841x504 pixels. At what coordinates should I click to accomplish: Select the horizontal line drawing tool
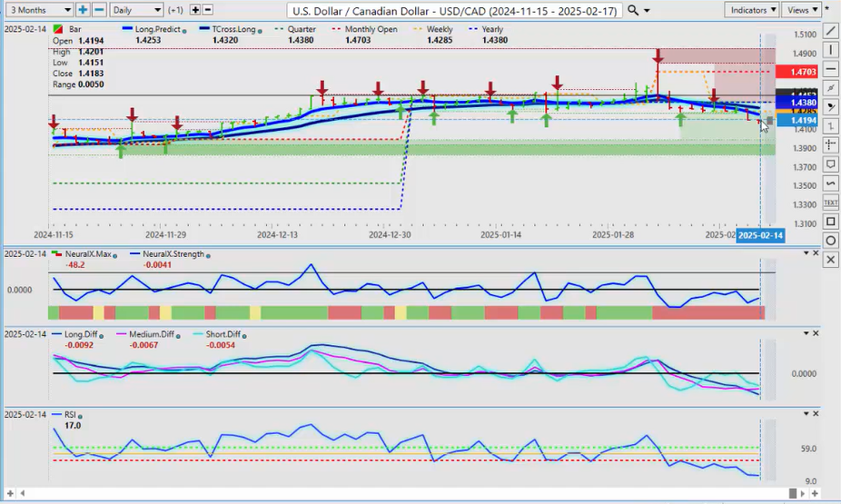click(x=829, y=69)
